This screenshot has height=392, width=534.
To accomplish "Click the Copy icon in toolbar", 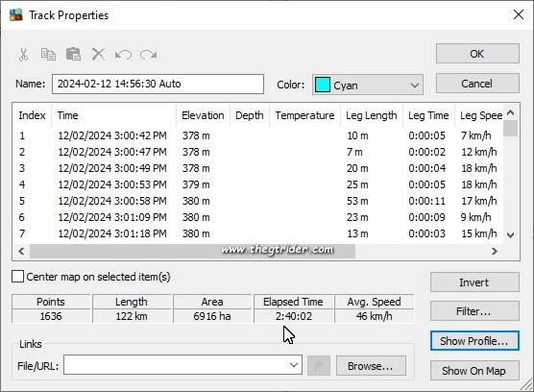I will 48,55.
